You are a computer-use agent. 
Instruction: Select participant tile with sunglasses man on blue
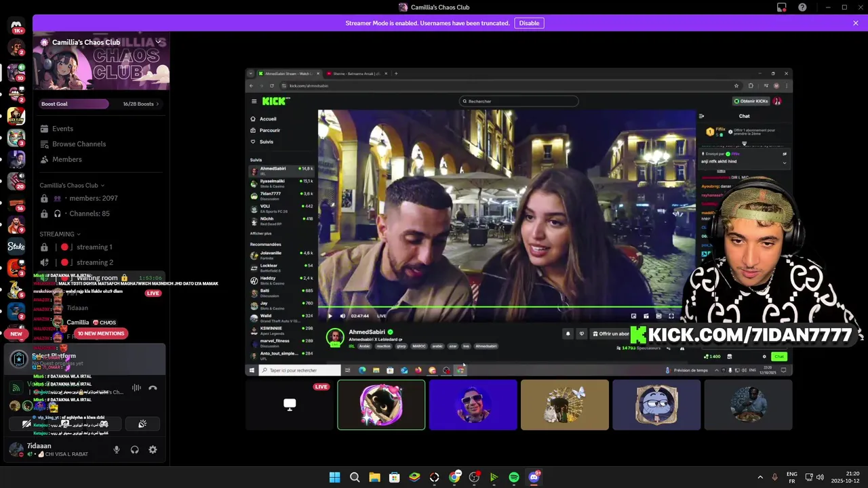[x=473, y=405]
